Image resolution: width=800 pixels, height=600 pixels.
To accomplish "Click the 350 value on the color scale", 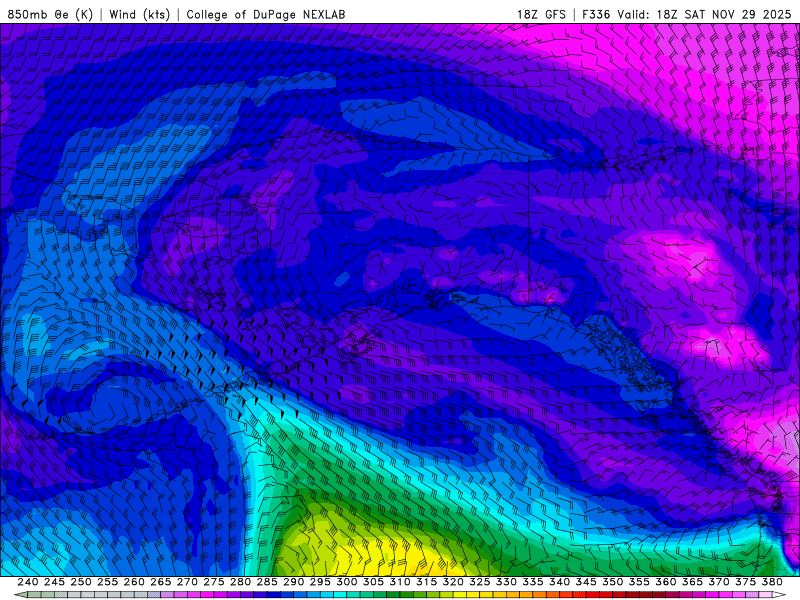I will (x=613, y=582).
